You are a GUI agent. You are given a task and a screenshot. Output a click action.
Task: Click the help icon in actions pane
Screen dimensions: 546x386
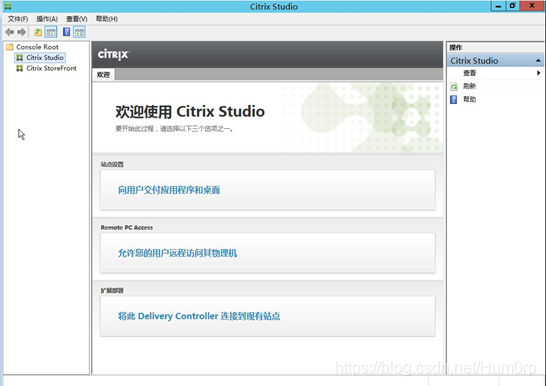click(x=454, y=100)
